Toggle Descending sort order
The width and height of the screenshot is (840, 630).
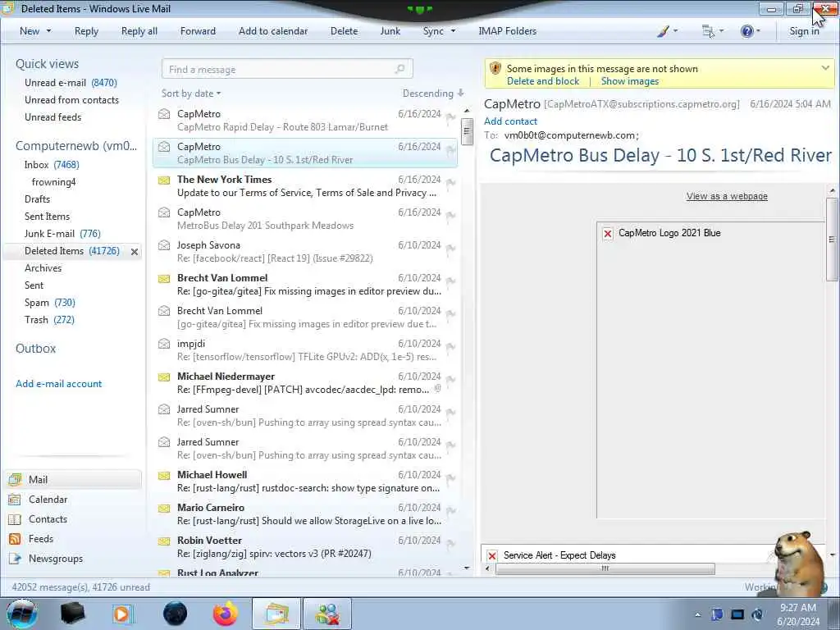pos(433,94)
